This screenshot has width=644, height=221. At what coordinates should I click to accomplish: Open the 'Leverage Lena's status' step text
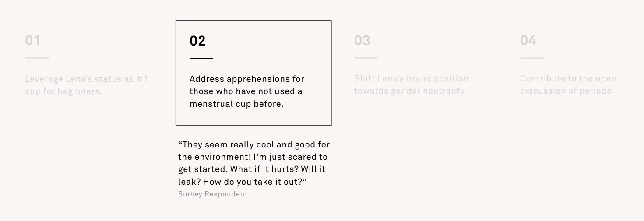tap(86, 85)
